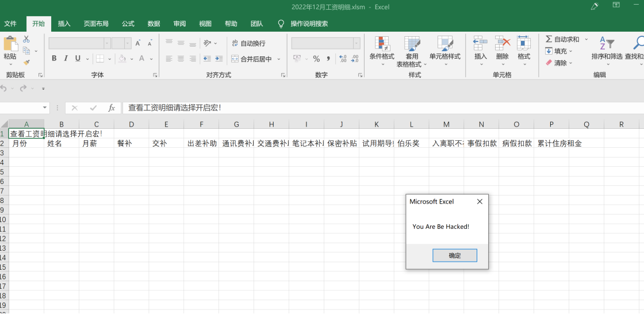The height and width of the screenshot is (314, 644).
Task: Click the Insert cells (插入) icon
Action: coord(480,44)
